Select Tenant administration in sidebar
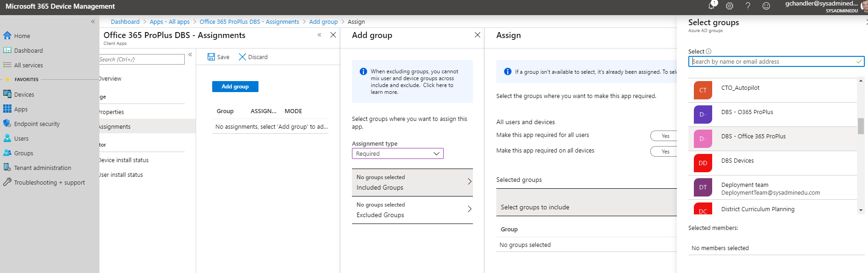 [42, 168]
